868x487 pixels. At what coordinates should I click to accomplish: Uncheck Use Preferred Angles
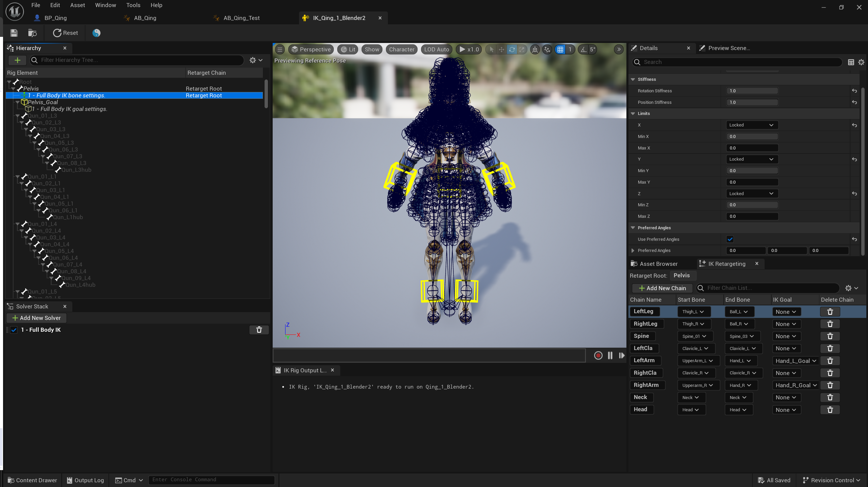point(730,239)
